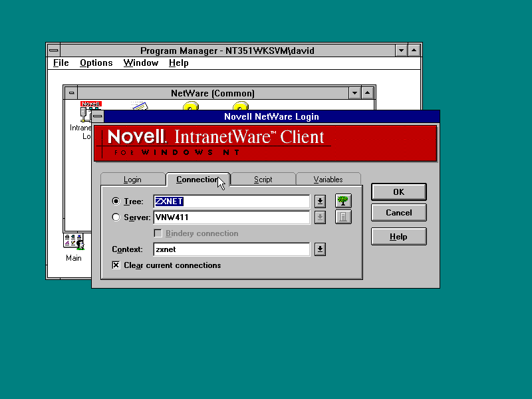The width and height of the screenshot is (532, 399).
Task: Open the Novell NetWare Login control-menu box
Action: [98, 116]
